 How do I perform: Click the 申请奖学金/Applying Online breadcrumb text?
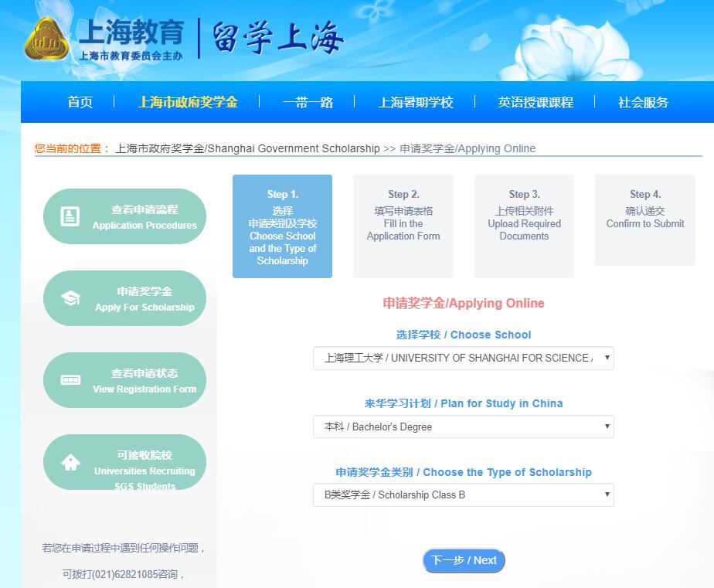pyautogui.click(x=467, y=148)
